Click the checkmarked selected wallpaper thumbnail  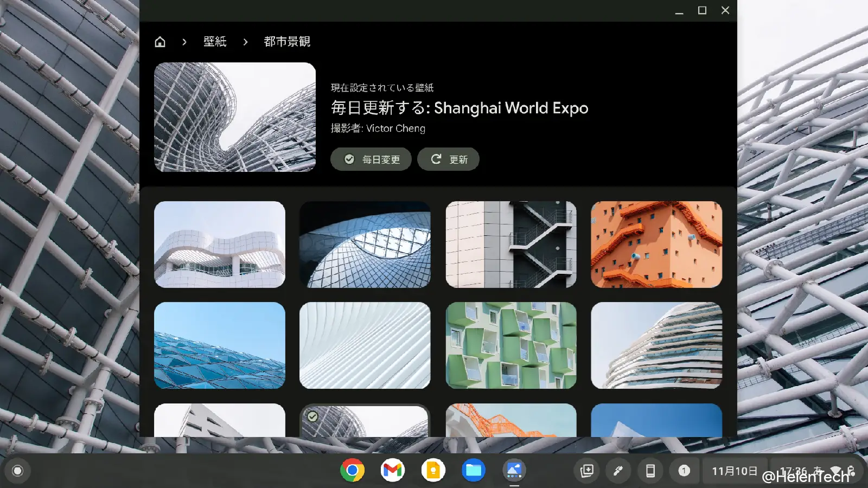(x=365, y=421)
